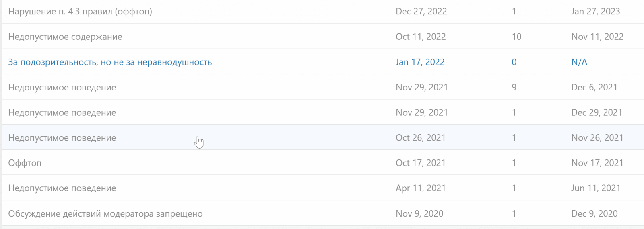Select the 9 points value
Screen dimensions: 644x229
pos(514,88)
